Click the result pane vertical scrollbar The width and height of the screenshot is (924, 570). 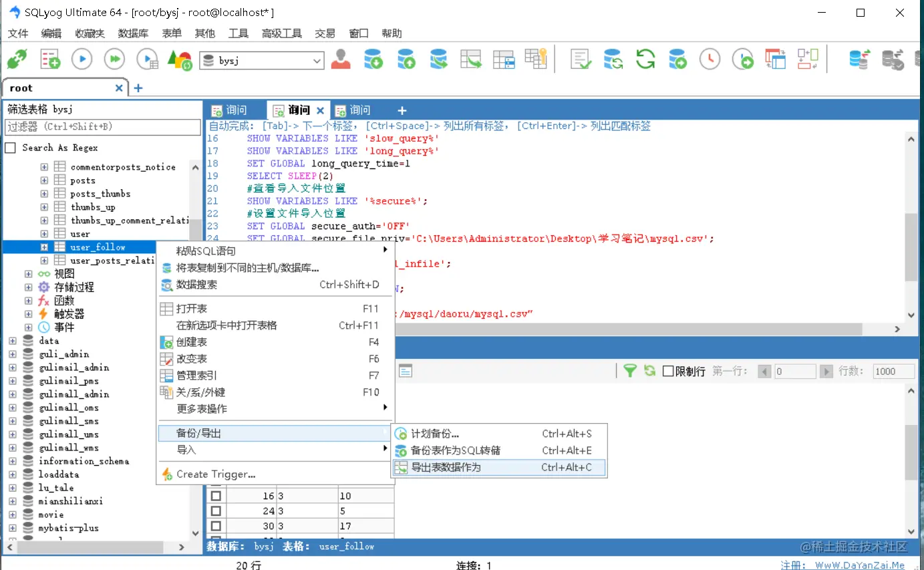coord(911,452)
